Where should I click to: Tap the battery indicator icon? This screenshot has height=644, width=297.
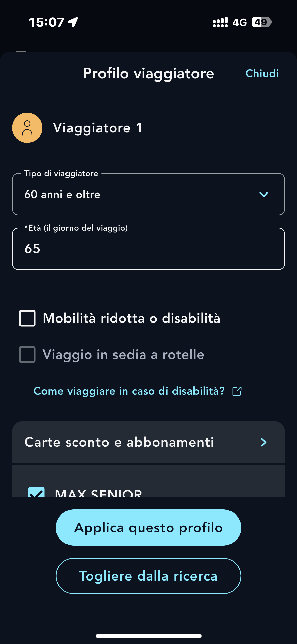tap(262, 22)
